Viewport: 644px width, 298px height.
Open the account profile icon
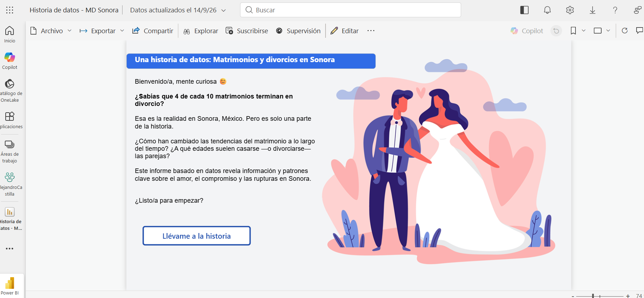[x=638, y=10]
